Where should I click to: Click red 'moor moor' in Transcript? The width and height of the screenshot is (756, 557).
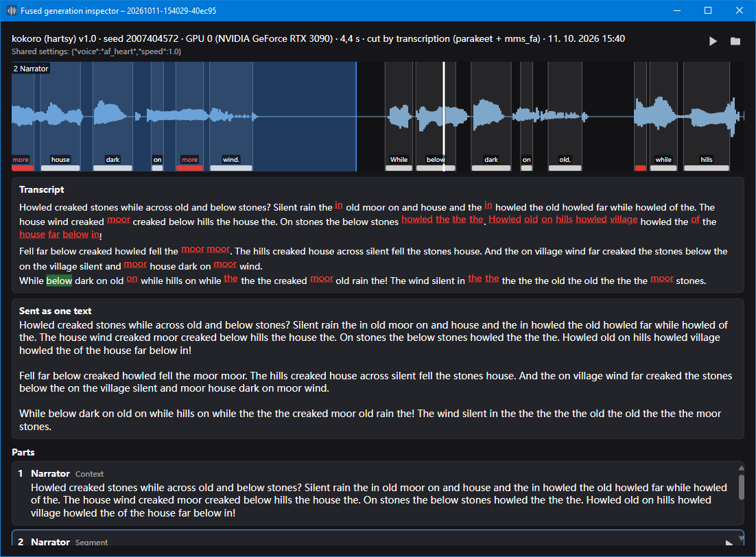click(206, 249)
